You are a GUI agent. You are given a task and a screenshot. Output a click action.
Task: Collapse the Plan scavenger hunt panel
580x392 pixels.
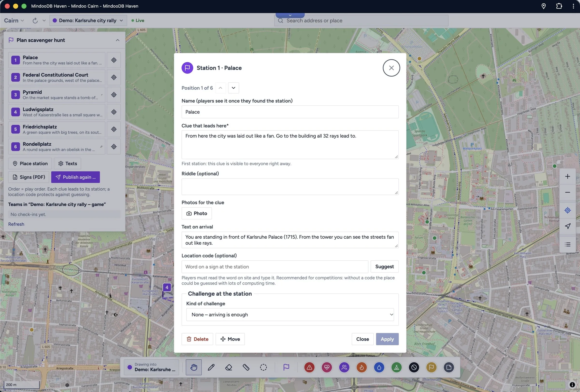(117, 40)
